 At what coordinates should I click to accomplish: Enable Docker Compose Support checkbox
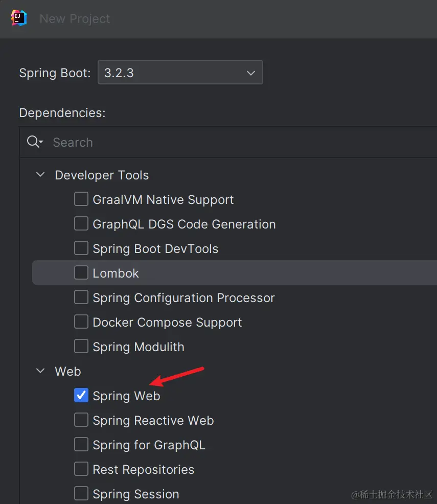pos(81,322)
